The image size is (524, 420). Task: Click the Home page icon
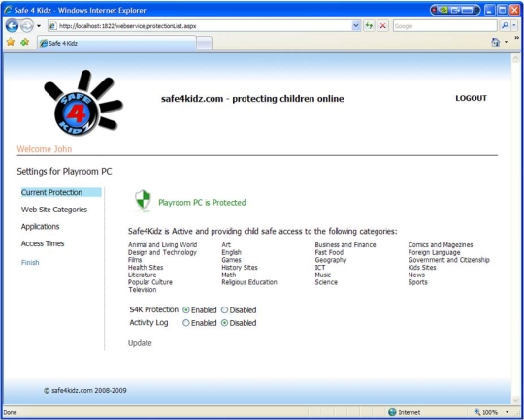pos(496,42)
